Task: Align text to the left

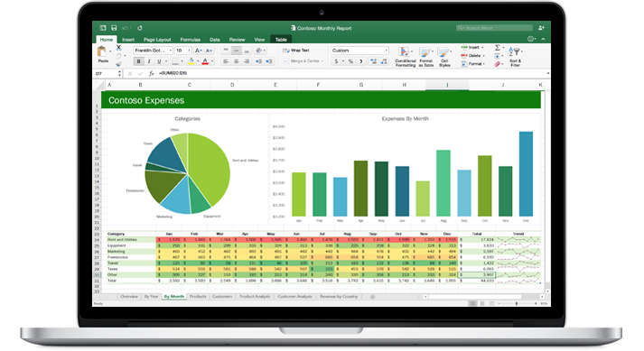Action: point(226,61)
